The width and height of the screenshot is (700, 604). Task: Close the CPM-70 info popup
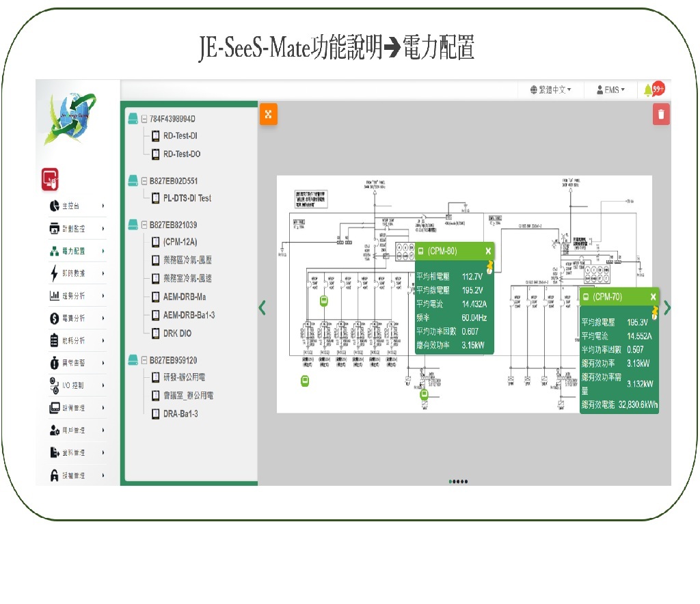point(653,297)
